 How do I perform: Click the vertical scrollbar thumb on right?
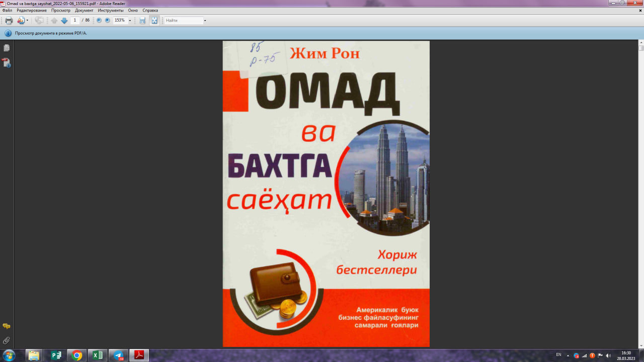tap(641, 48)
